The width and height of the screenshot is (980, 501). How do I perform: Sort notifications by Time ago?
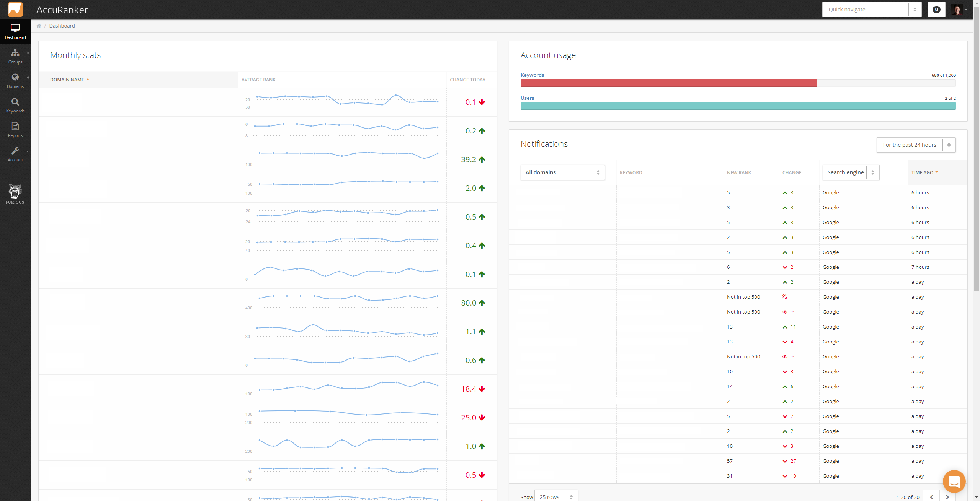point(924,172)
